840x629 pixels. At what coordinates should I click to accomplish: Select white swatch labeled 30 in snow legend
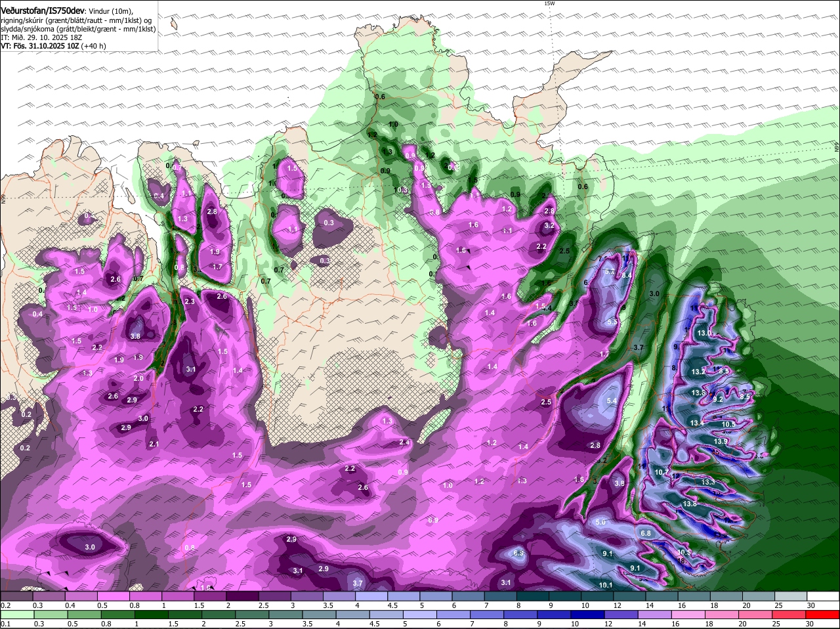823,596
